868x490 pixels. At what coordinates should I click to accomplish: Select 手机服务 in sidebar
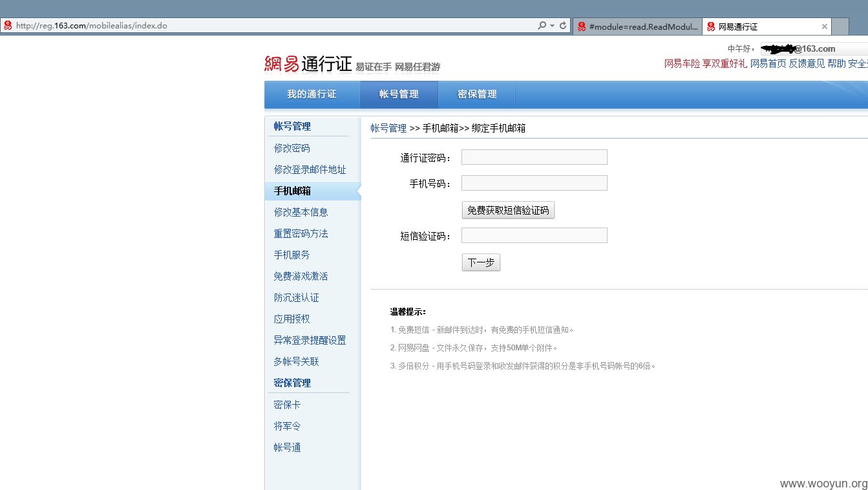point(291,255)
